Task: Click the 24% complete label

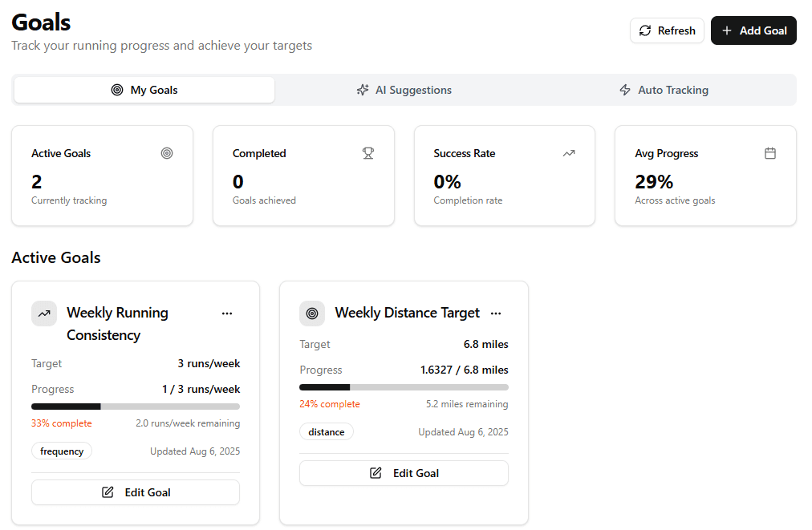Action: (329, 404)
